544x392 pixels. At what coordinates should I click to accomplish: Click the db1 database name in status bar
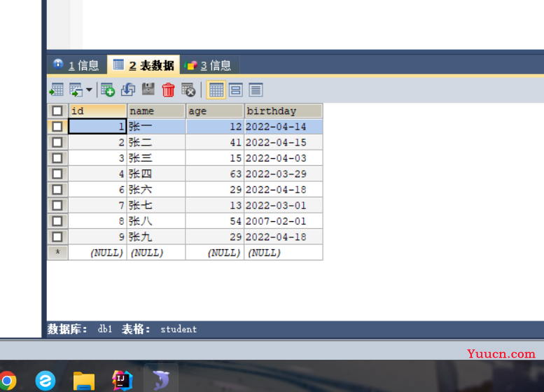[x=105, y=329]
